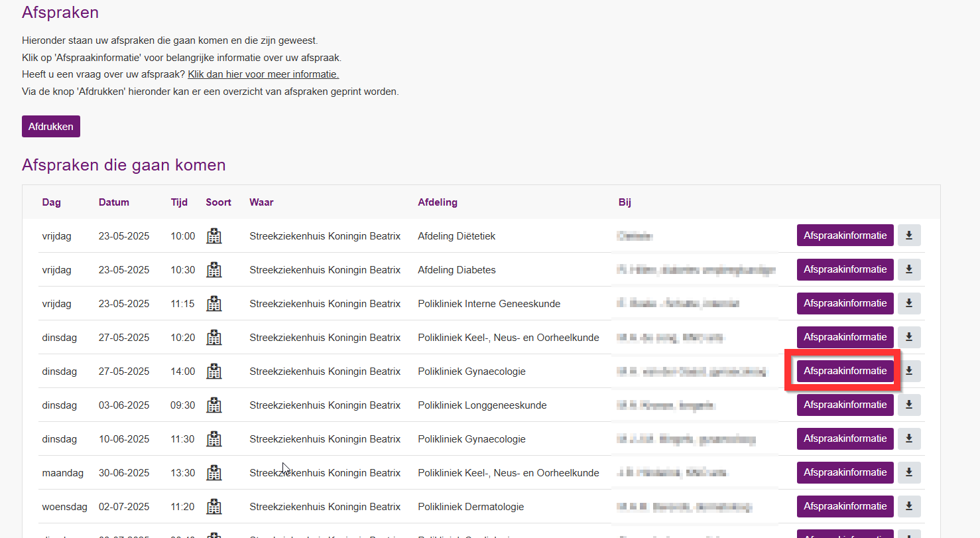Click the Afdeling column header
This screenshot has width=980, height=538.
pyautogui.click(x=438, y=202)
